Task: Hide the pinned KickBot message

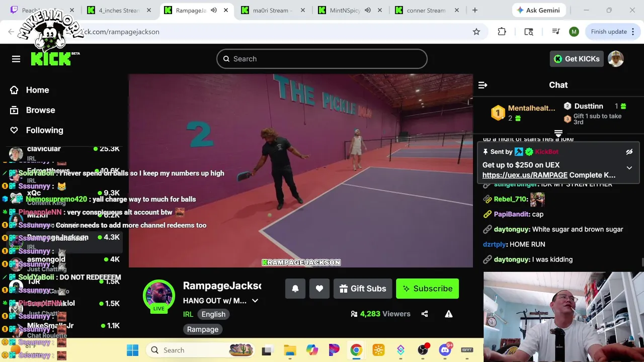Action: (x=629, y=152)
